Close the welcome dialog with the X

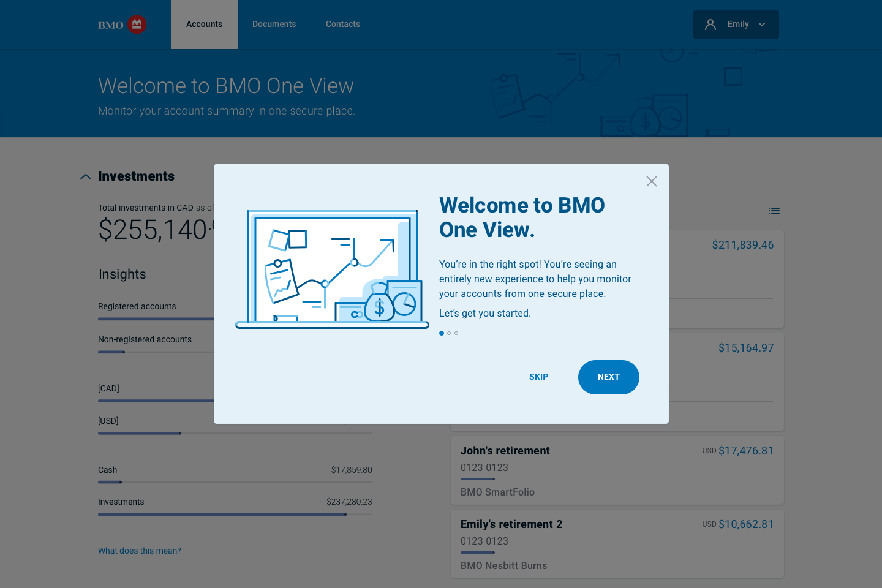(x=652, y=181)
